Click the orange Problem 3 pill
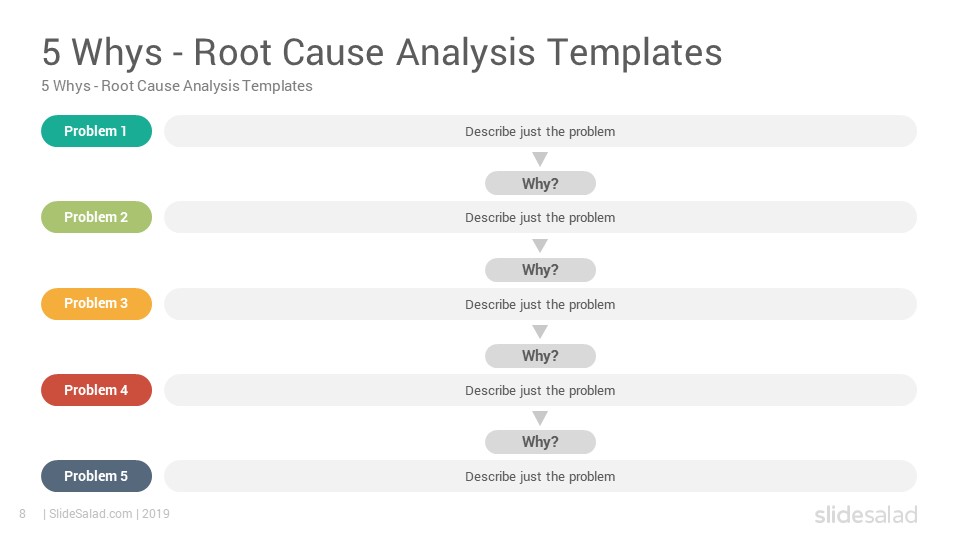Image resolution: width=960 pixels, height=540 pixels. click(x=96, y=304)
